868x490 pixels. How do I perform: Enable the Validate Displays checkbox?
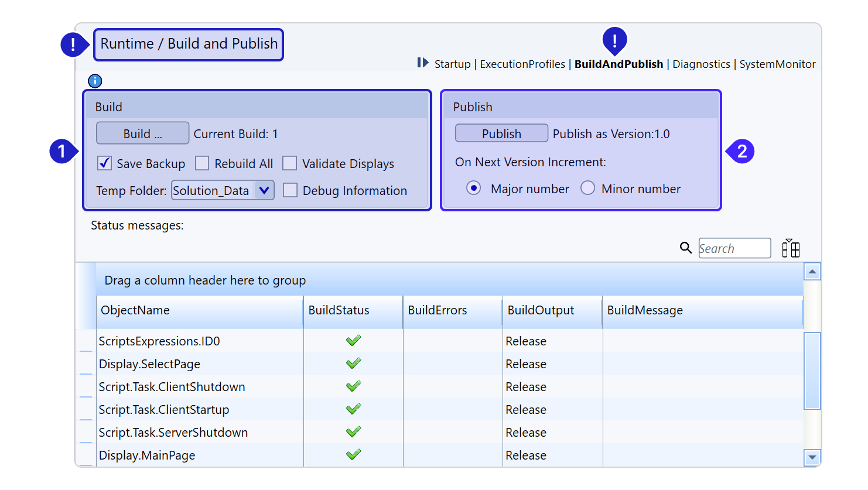(x=290, y=163)
